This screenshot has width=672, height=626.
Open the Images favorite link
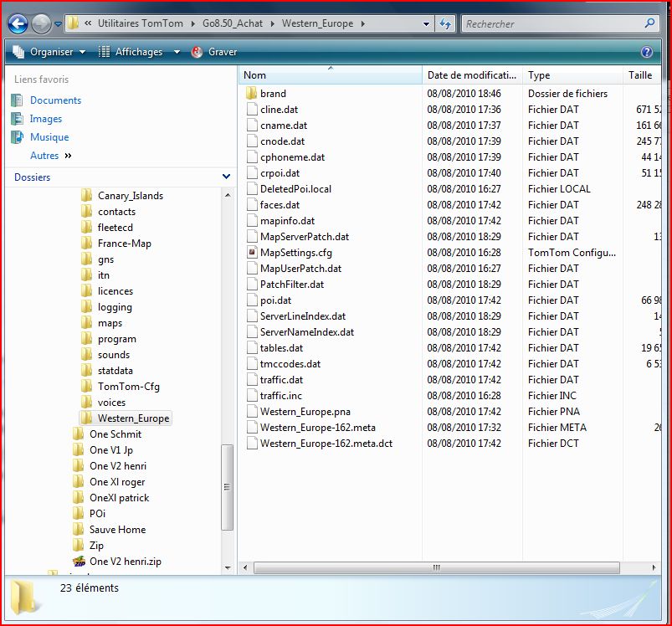[46, 119]
